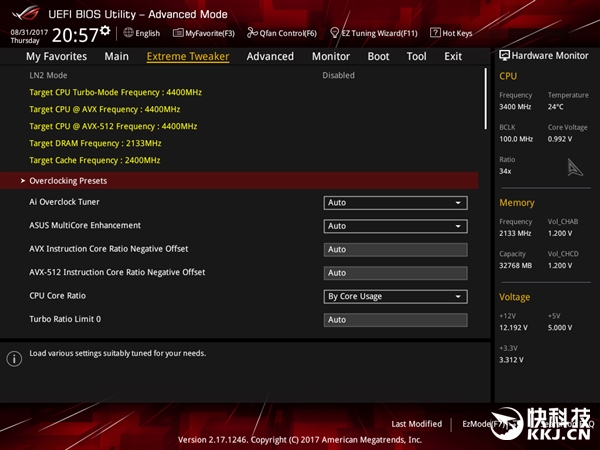The image size is (600, 450).
Task: Open Qfan Control(F6) fan icon
Action: 252,33
